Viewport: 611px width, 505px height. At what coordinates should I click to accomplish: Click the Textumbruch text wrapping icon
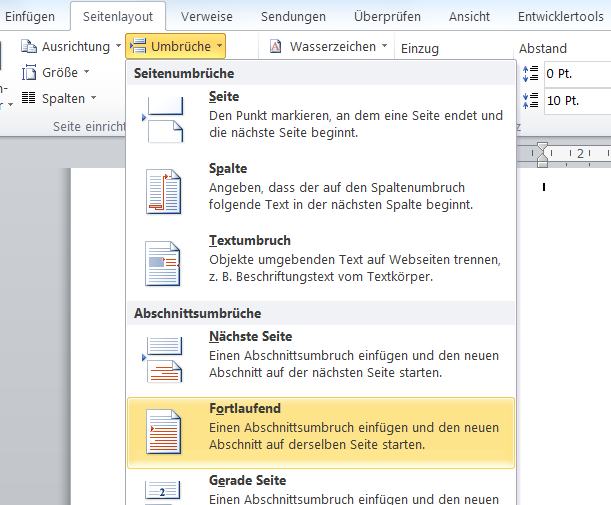pyautogui.click(x=162, y=263)
